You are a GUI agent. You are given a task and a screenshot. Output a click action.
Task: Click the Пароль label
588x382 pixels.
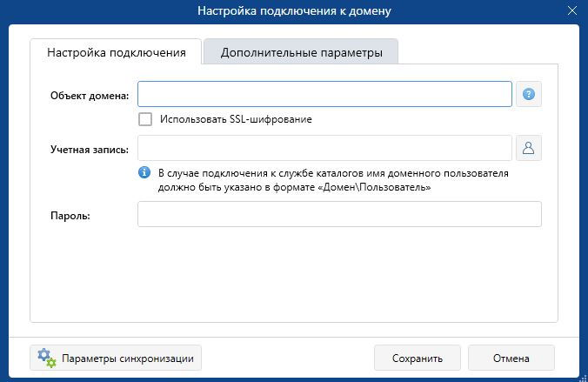70,216
